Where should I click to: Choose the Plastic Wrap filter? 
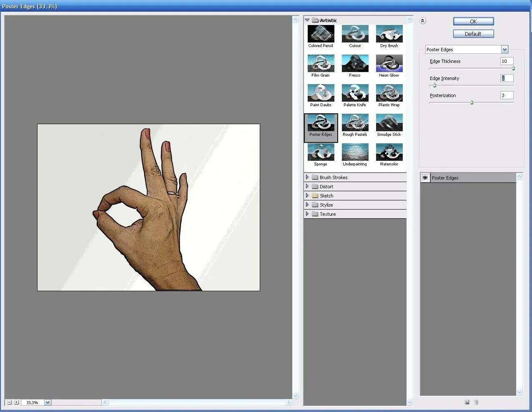click(x=389, y=93)
